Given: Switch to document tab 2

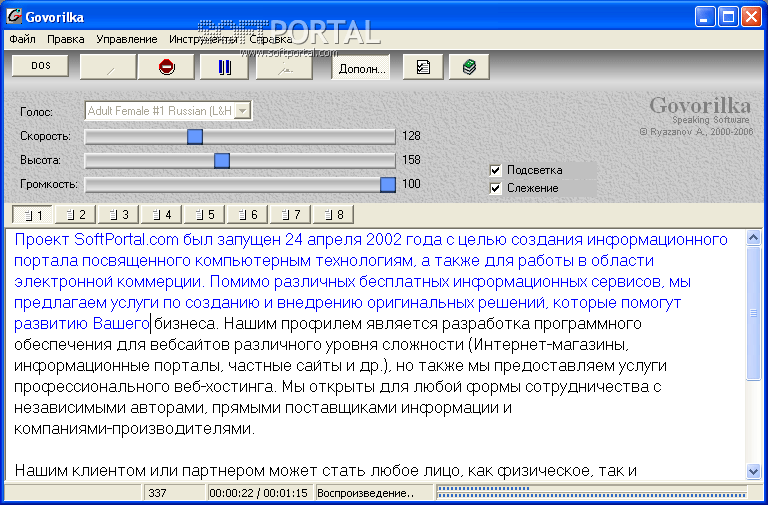Looking at the screenshot, I should tap(75, 215).
